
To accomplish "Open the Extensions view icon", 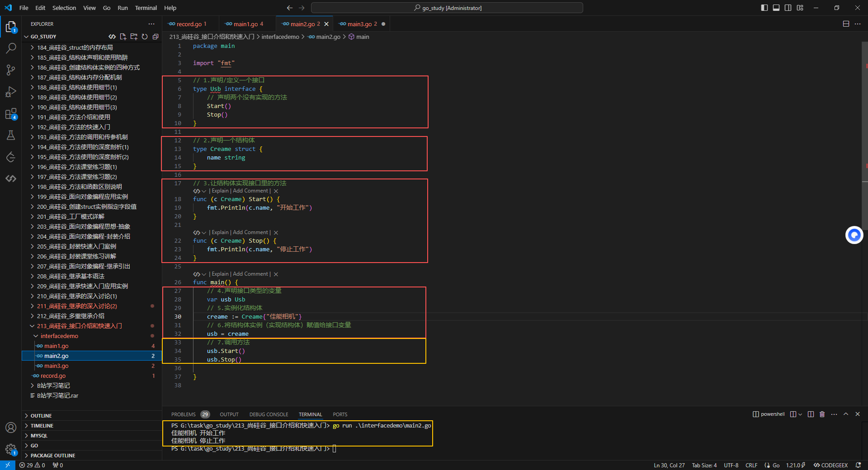I will tap(11, 113).
